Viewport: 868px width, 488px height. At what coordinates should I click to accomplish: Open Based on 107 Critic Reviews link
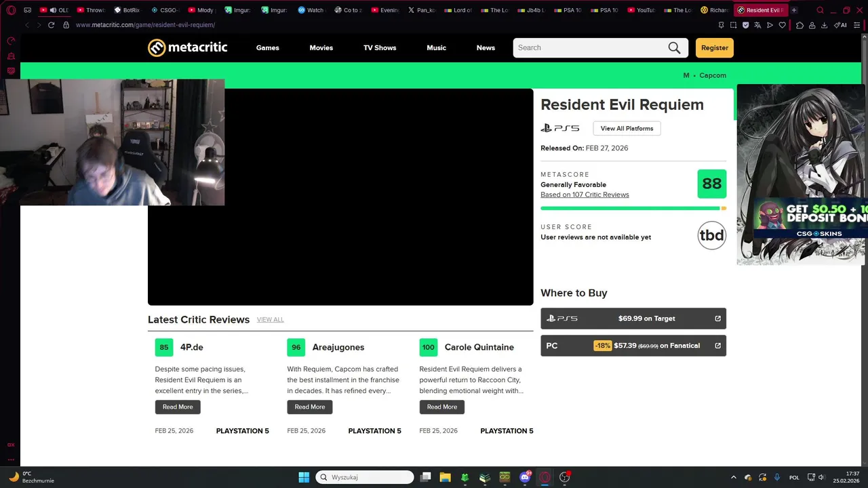pyautogui.click(x=585, y=195)
